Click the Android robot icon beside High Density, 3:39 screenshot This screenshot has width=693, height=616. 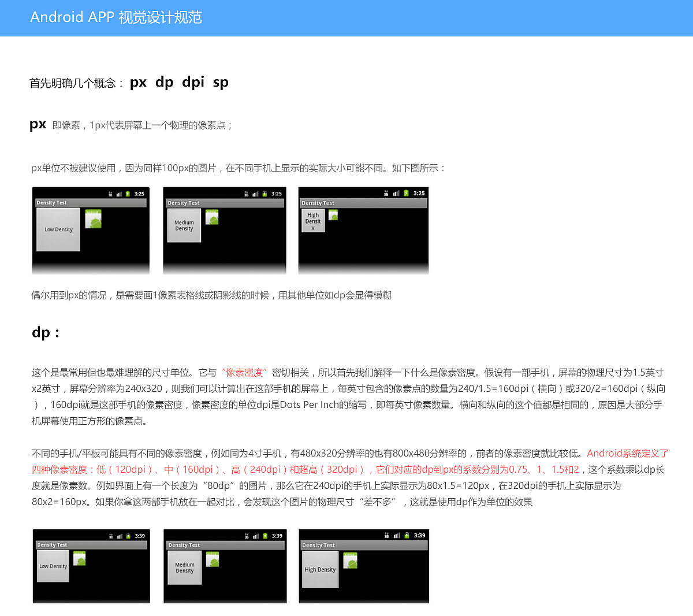351,561
